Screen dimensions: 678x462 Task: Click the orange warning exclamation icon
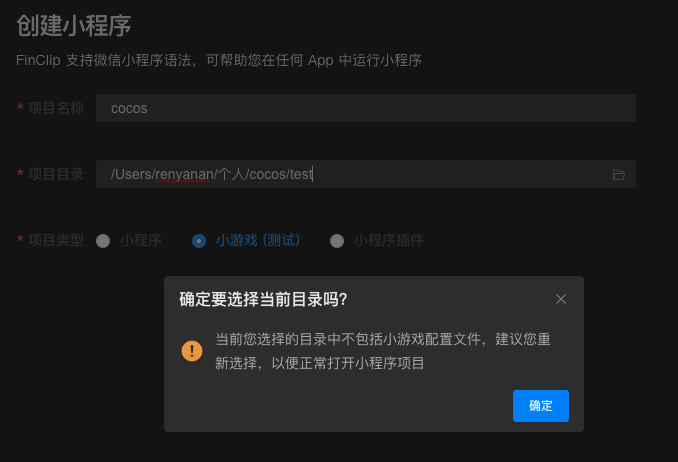(192, 350)
